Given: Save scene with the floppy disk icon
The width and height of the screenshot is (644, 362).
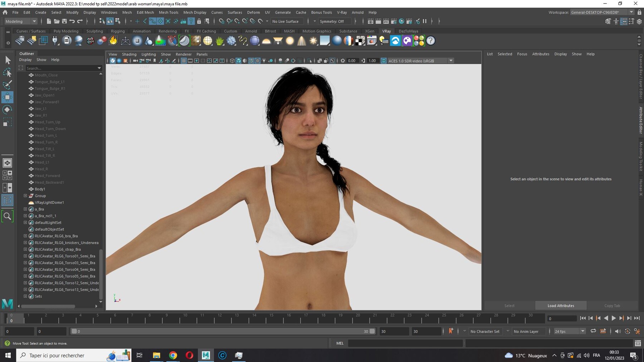Looking at the screenshot, I should [64, 21].
